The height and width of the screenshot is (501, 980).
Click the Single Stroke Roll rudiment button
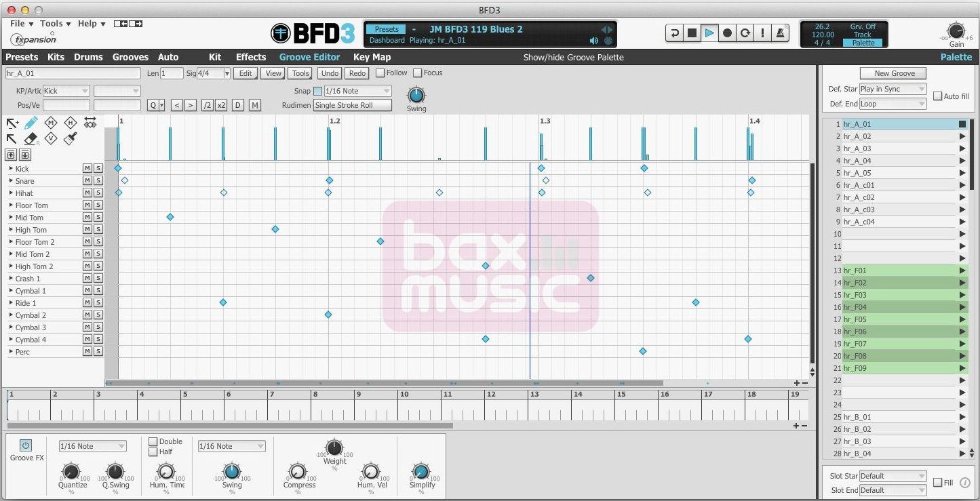click(353, 105)
